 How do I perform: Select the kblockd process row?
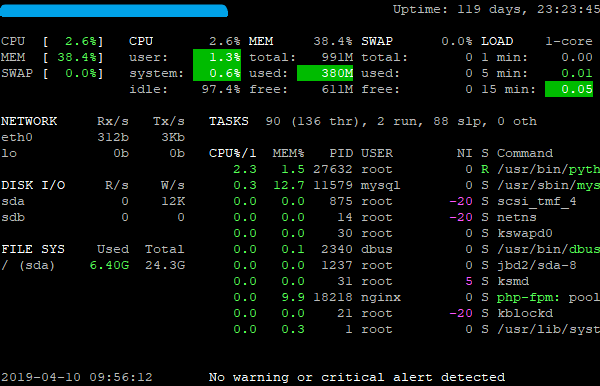coord(393,314)
